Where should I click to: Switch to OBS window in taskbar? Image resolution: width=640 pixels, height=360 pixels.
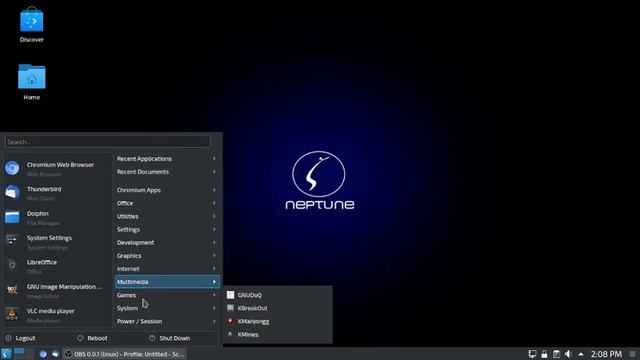tap(125, 354)
